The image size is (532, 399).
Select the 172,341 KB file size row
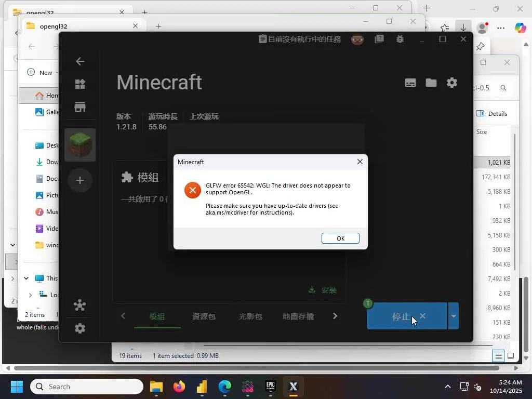point(496,177)
